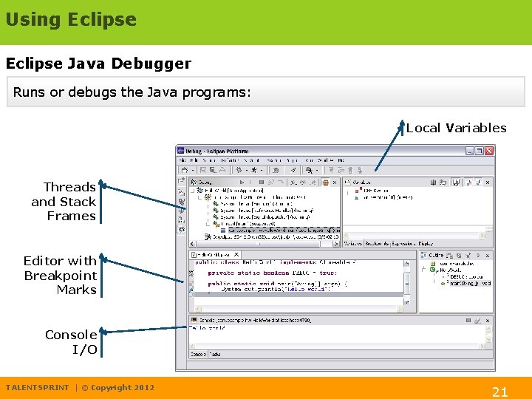Image resolution: width=532 pixels, height=399 pixels.
Task: Switch to the Breakpoints tab
Action: click(x=377, y=244)
